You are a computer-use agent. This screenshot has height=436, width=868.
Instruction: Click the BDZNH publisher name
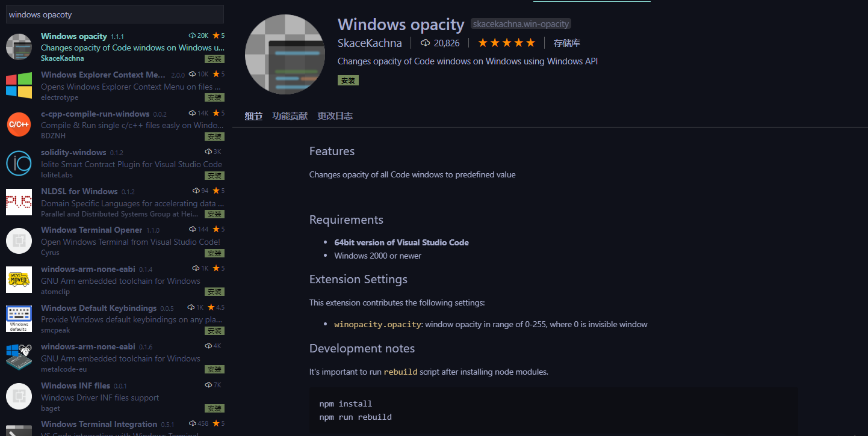53,136
